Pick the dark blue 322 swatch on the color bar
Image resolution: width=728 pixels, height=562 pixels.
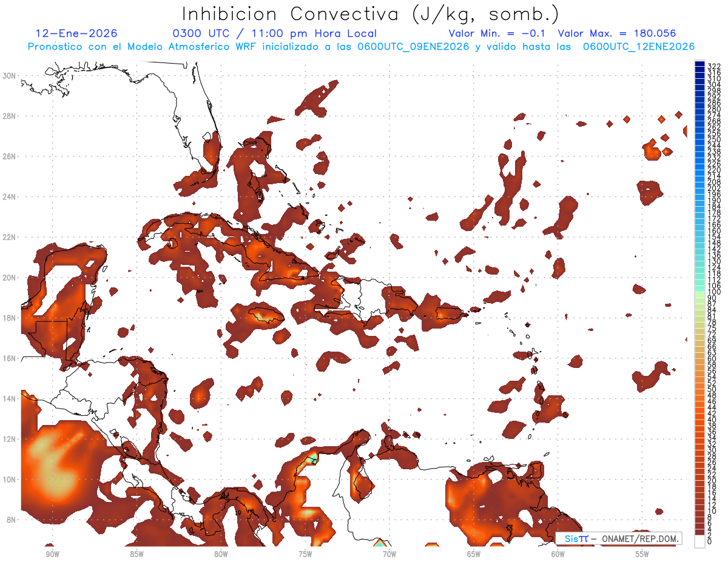700,64
